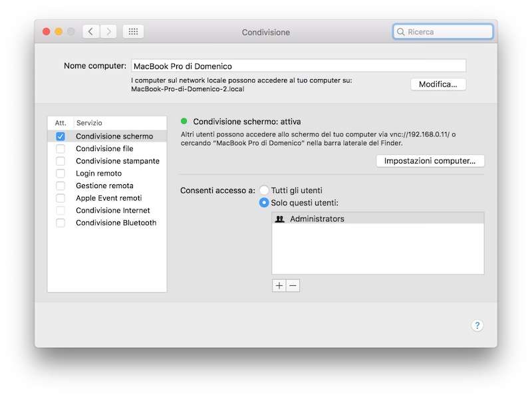Select Tutti gli utenti radio button
This screenshot has height=397, width=532.
pos(264,190)
